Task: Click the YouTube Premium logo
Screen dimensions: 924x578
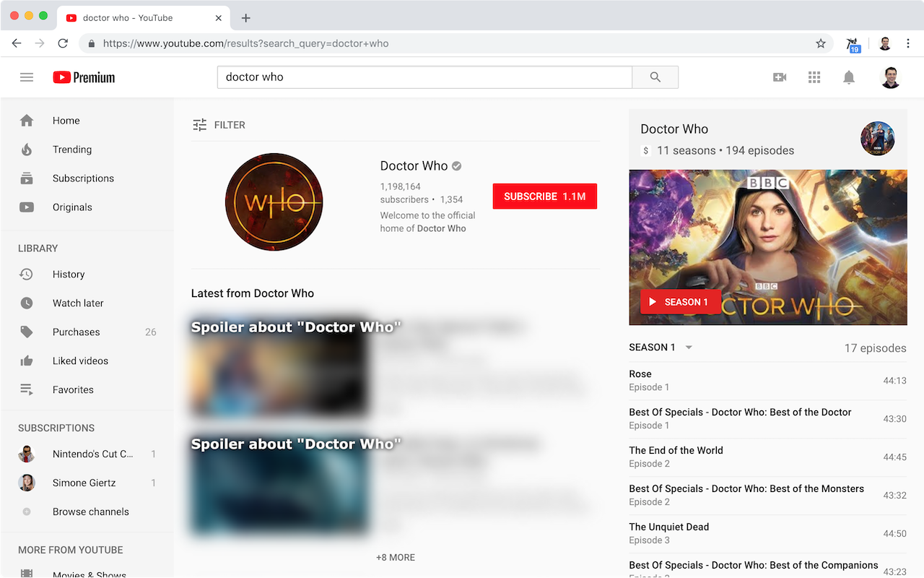Action: click(84, 77)
